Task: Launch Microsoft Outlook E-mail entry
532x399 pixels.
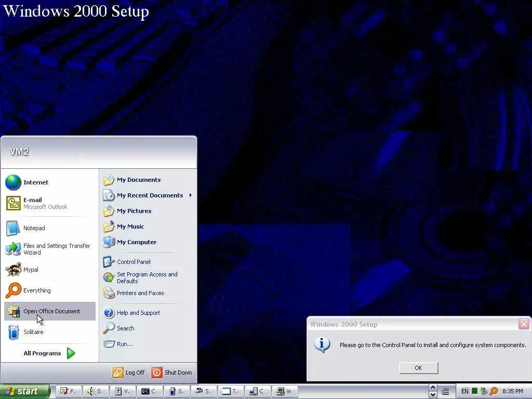Action: 50,203
